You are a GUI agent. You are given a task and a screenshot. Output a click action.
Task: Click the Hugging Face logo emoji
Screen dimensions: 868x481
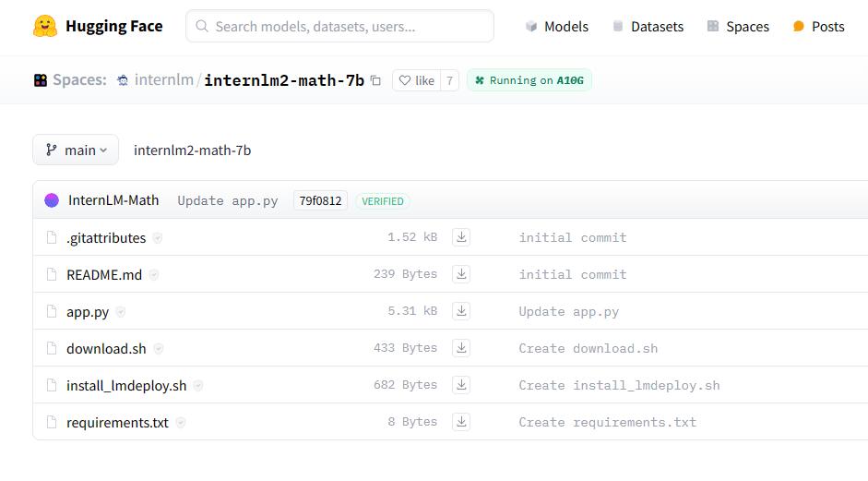point(45,26)
